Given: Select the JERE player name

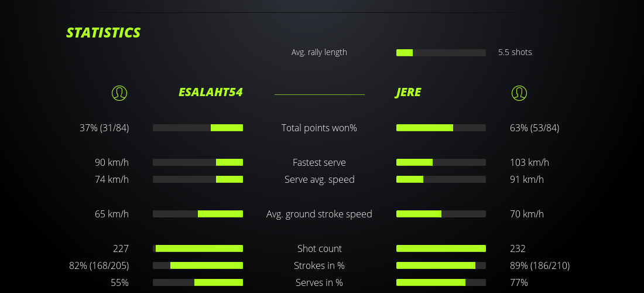Looking at the screenshot, I should tap(408, 93).
